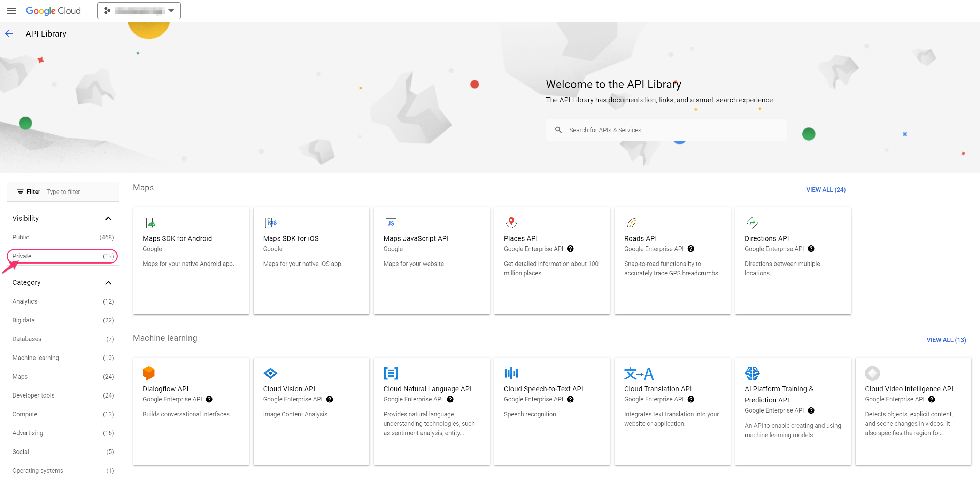The height and width of the screenshot is (479, 980).
Task: Click the Maps SDK for Android icon
Action: tap(150, 223)
